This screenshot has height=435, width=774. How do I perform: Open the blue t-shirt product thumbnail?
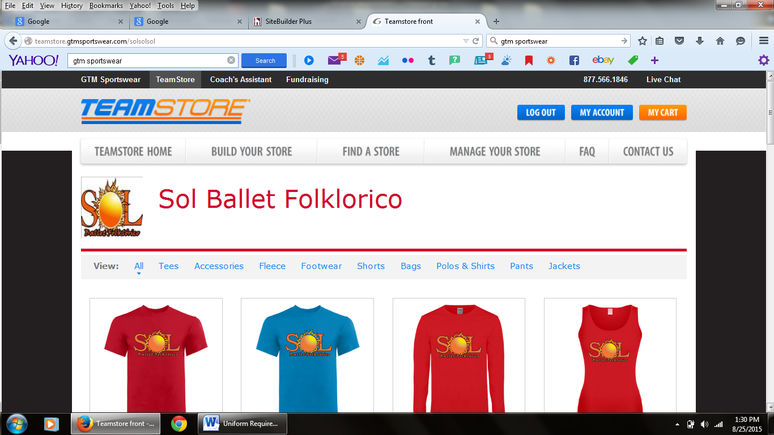pos(307,356)
